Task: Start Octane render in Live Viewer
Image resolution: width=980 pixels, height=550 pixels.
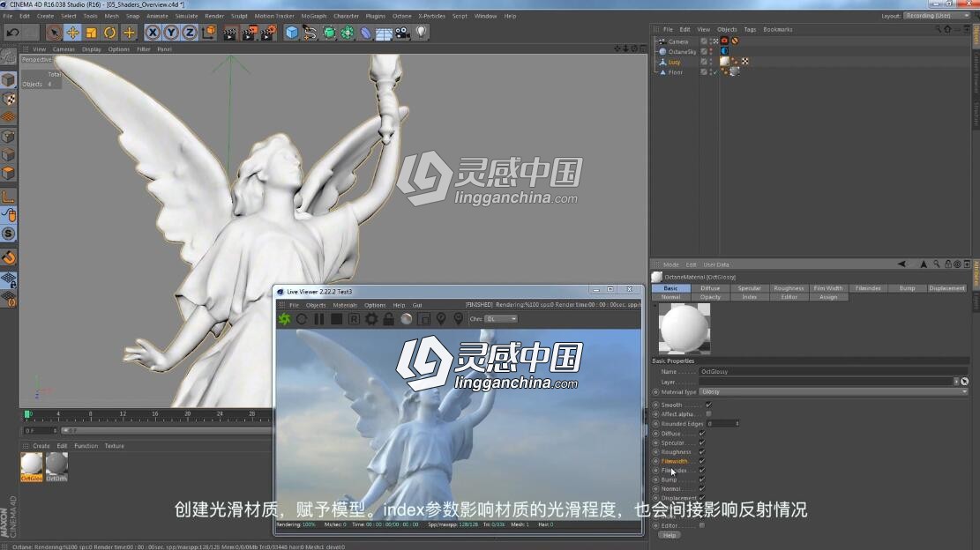Action: coord(284,319)
